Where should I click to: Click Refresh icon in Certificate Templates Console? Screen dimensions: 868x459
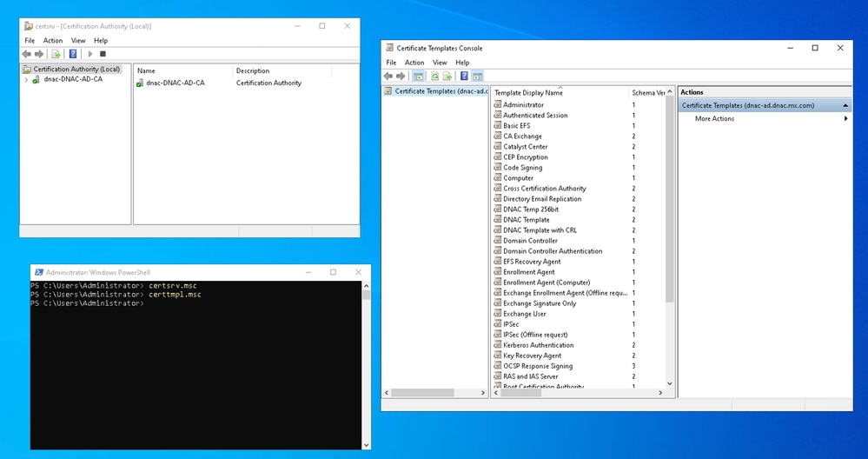click(x=435, y=76)
